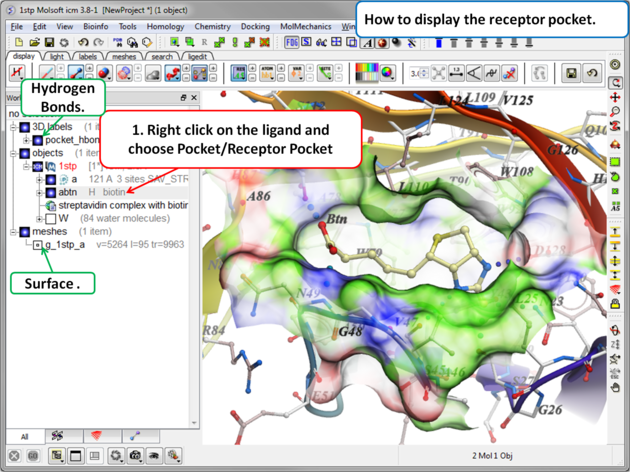Toggle variable labels display

click(x=296, y=74)
